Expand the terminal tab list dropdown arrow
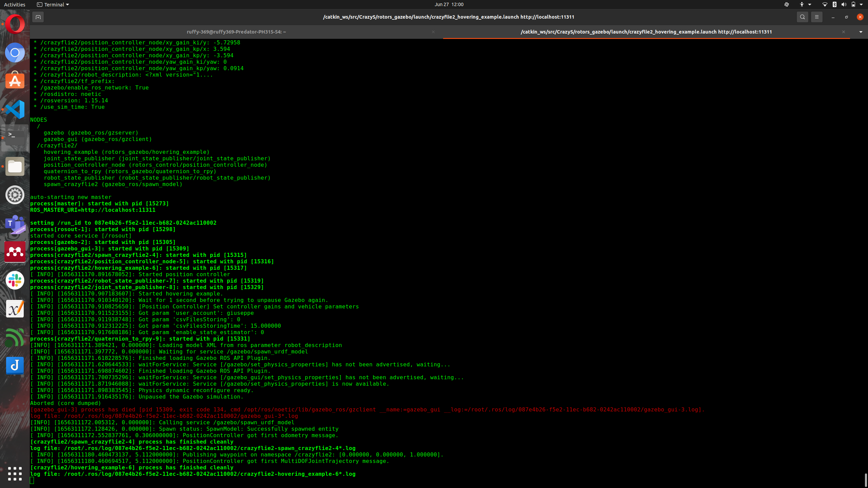Screen dimensions: 868x488 point(861,32)
